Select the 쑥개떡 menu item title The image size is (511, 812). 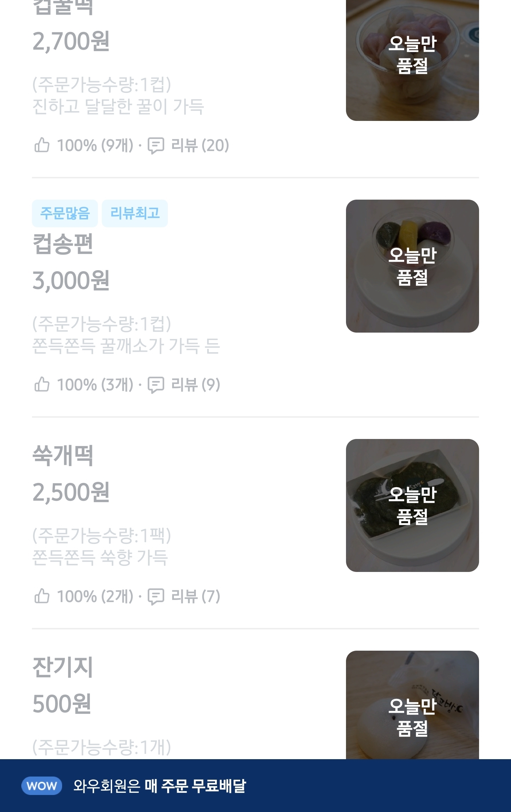[x=63, y=455]
